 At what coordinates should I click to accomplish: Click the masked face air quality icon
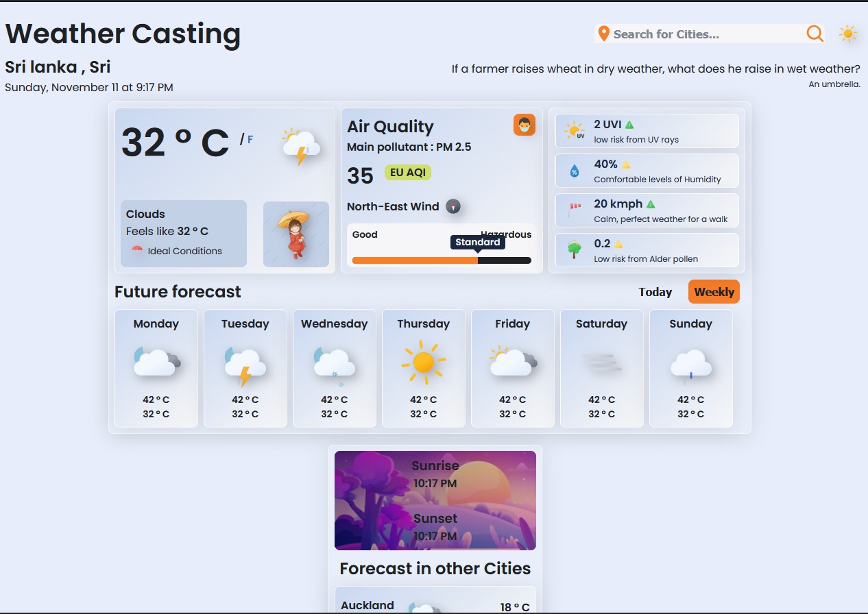(x=525, y=125)
